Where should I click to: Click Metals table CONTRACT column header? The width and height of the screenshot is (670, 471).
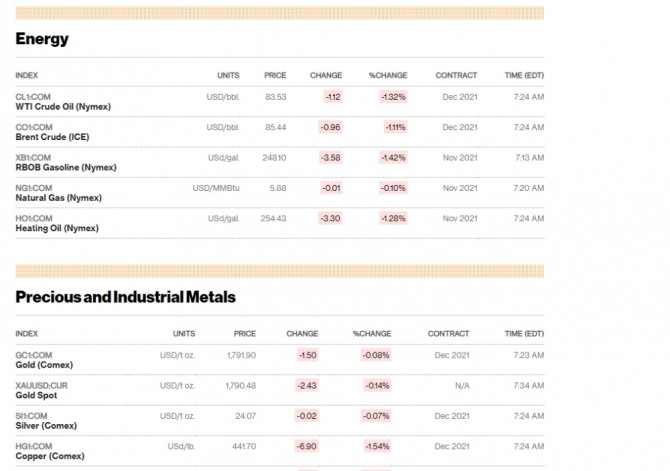click(x=448, y=334)
